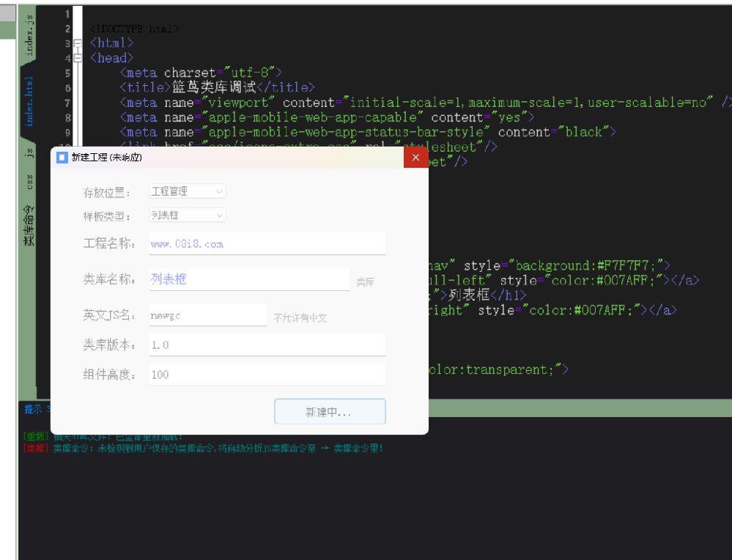Viewport: 732px width, 560px height.
Task: Open the 存放位置 dropdown showing 工程管理
Action: pyautogui.click(x=187, y=191)
